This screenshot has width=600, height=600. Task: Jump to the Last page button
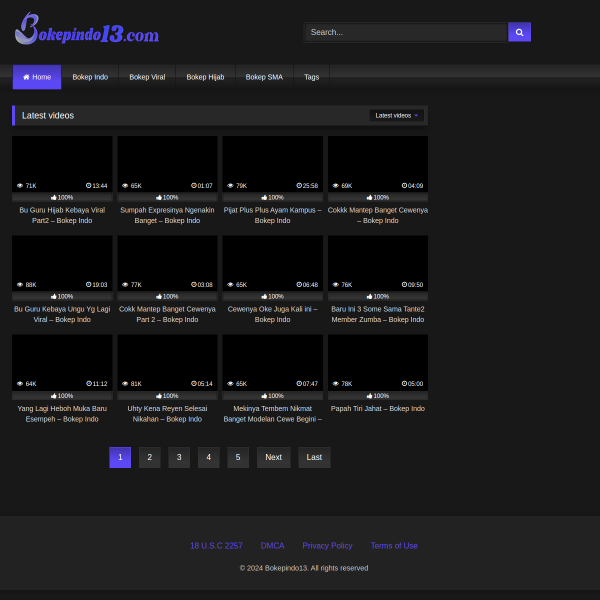(x=314, y=457)
